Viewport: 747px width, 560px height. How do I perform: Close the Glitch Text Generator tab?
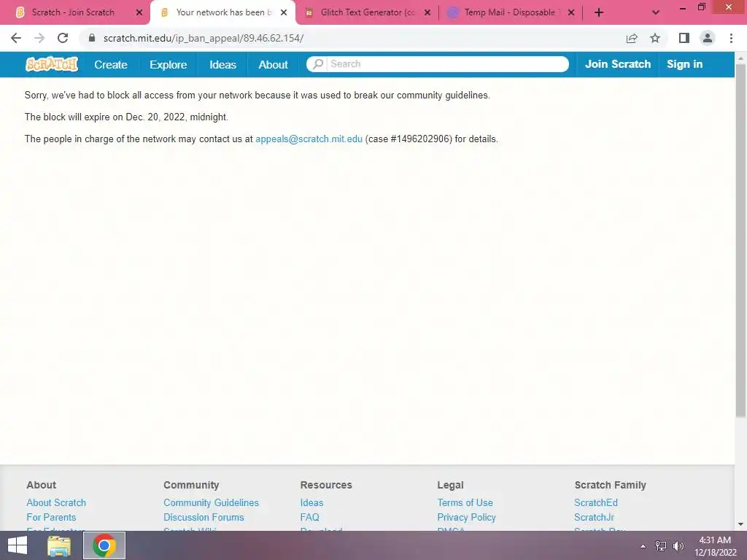pyautogui.click(x=427, y=12)
